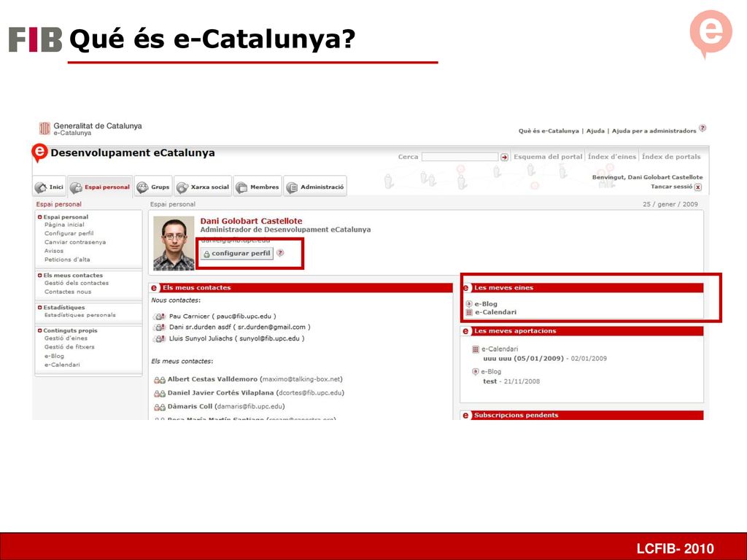The width and height of the screenshot is (747, 560).
Task: Open the Administració tab
Action: [315, 187]
